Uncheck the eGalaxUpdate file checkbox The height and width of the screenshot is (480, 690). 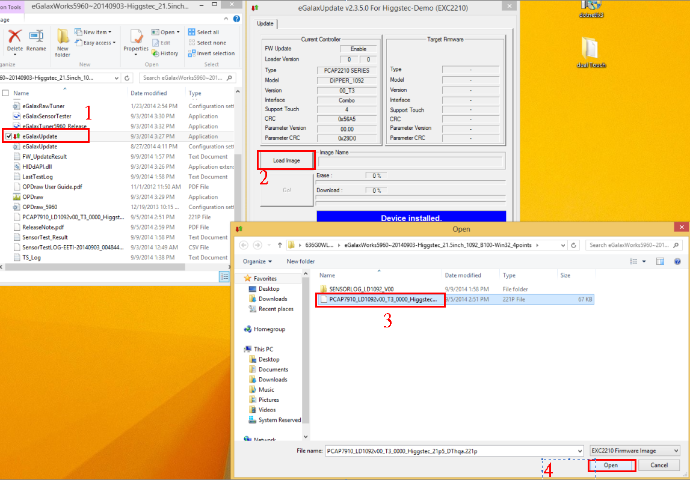coord(9,135)
